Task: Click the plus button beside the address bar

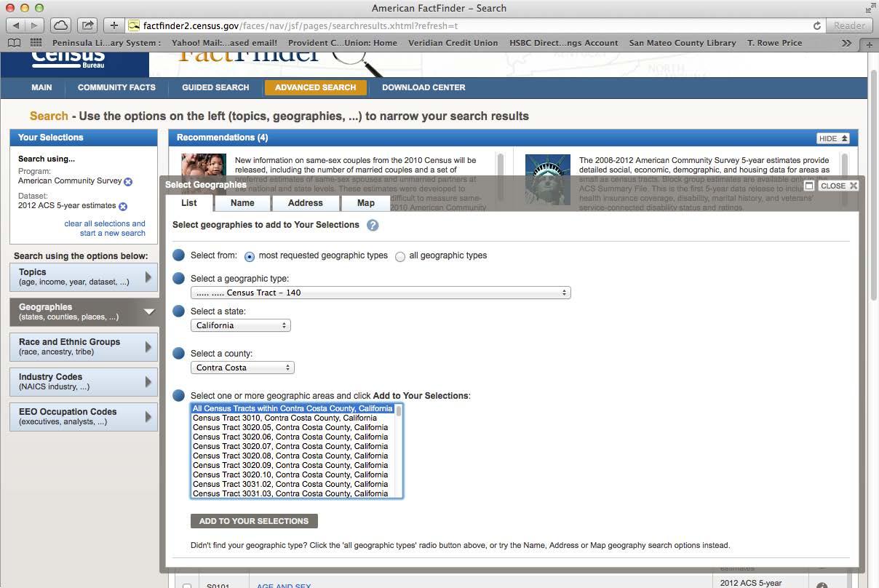Action: click(114, 25)
